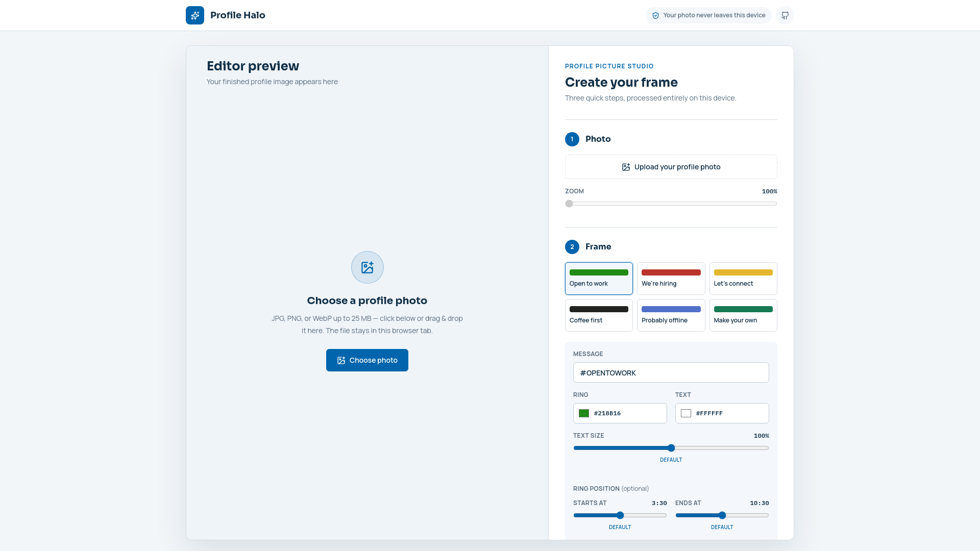Pick the Make your own frame preset

743,315
